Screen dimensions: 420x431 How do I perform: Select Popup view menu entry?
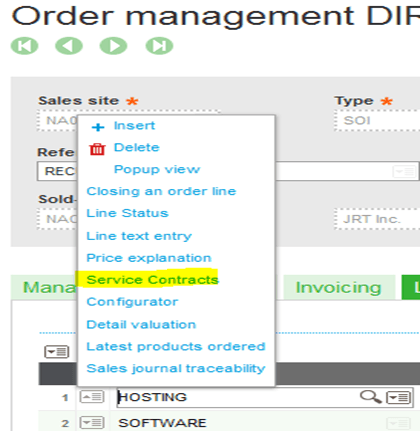point(157,169)
